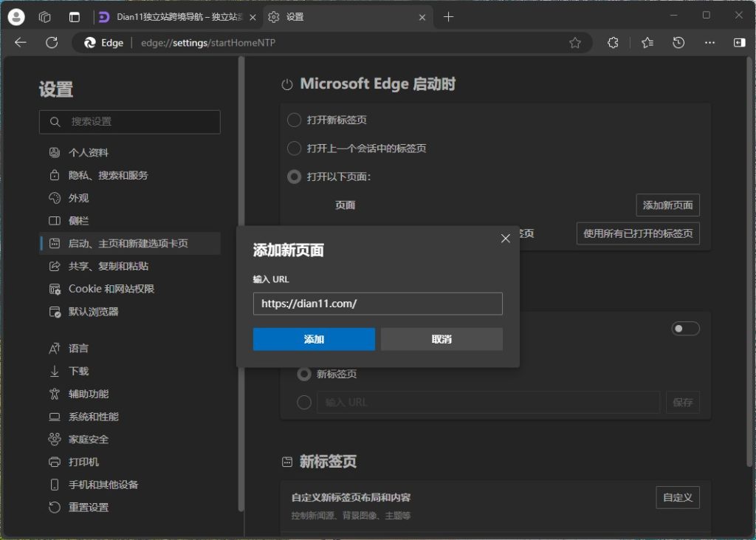This screenshot has height=540, width=756.
Task: Open the workspaces icon
Action: point(45,17)
